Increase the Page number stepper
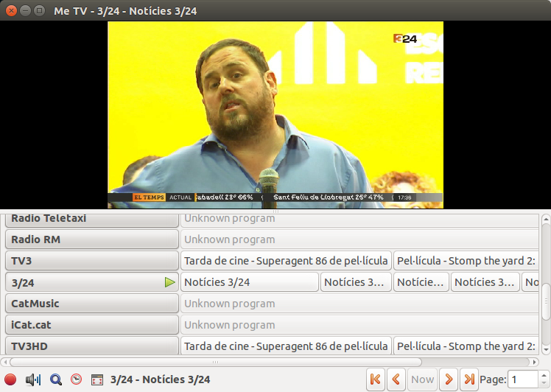The image size is (551, 392). (544, 376)
